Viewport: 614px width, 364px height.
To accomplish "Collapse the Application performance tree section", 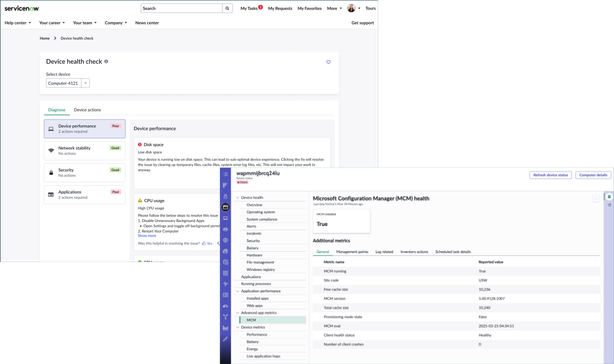I will click(237, 291).
